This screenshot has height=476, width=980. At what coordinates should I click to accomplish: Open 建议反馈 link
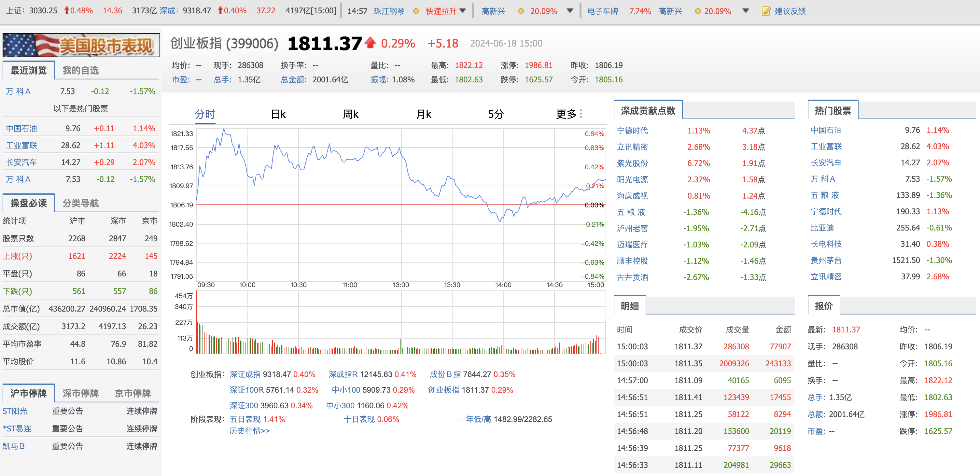[x=790, y=11]
